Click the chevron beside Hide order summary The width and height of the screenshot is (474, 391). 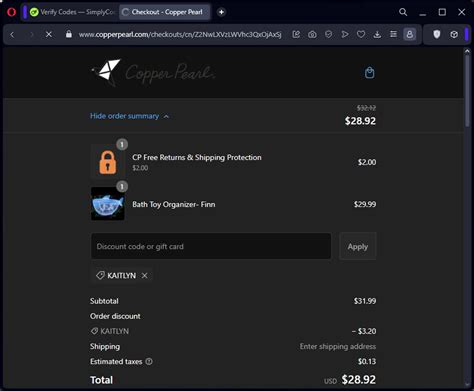(x=166, y=116)
